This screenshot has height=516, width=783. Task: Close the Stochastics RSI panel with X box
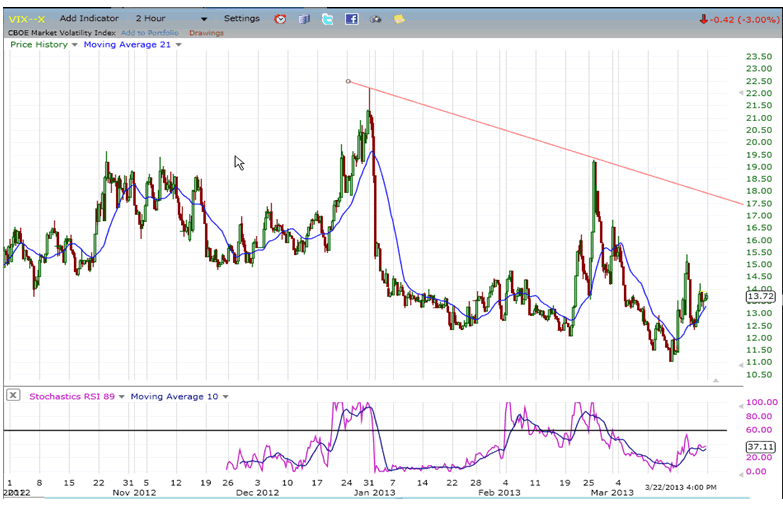[13, 395]
